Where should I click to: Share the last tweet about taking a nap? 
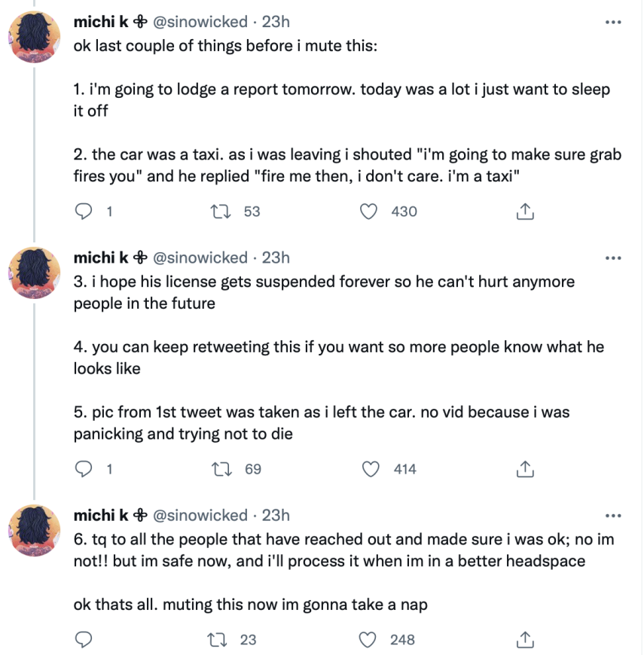coord(525,639)
